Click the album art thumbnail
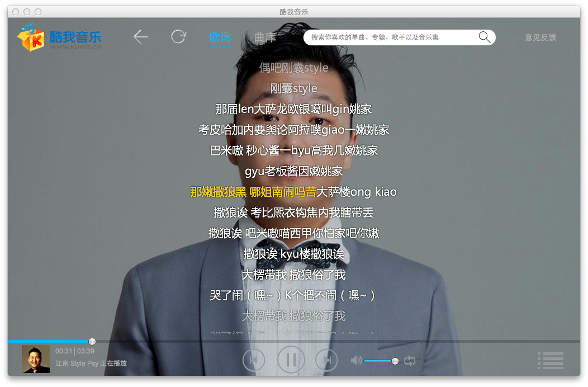This screenshot has width=588, height=387. pos(35,360)
